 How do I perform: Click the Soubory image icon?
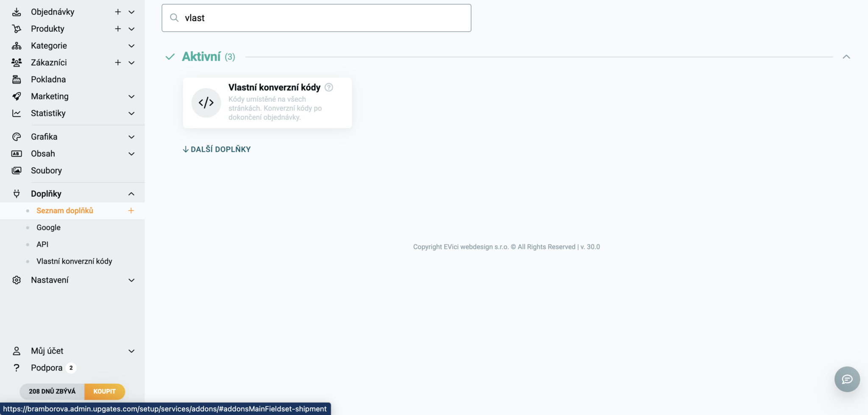click(x=17, y=170)
